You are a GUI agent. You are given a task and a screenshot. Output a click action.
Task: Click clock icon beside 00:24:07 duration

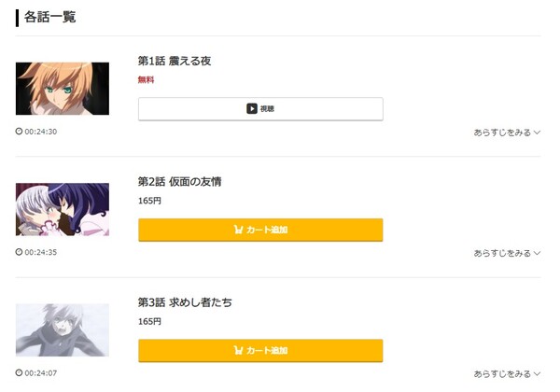point(19,373)
